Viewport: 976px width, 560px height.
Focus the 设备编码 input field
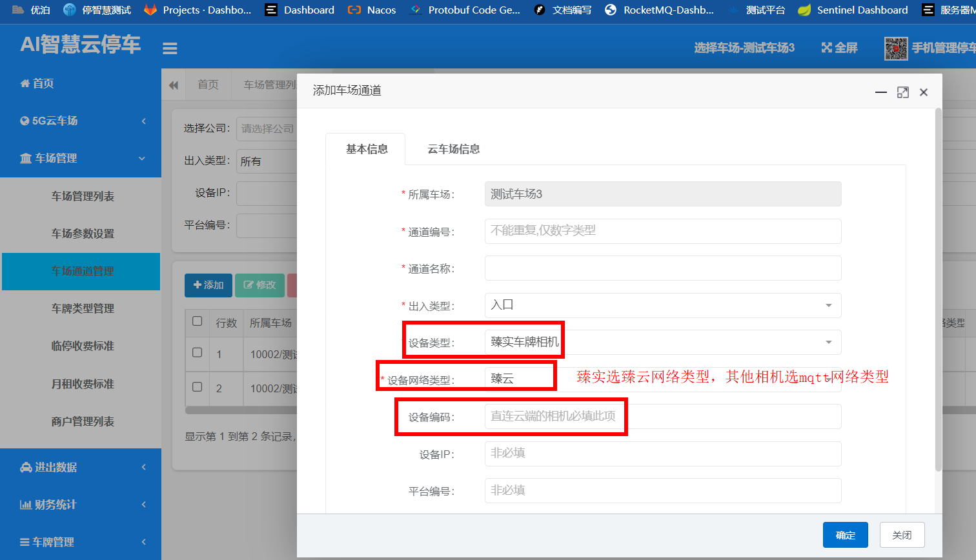[663, 416]
